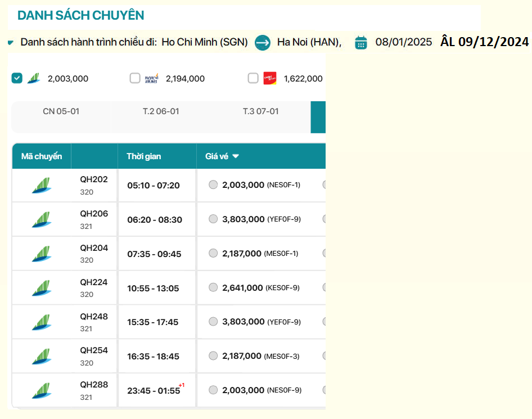Check the Pacific Airlines 2,194,000 checkbox
This screenshot has width=532, height=419.
click(135, 78)
